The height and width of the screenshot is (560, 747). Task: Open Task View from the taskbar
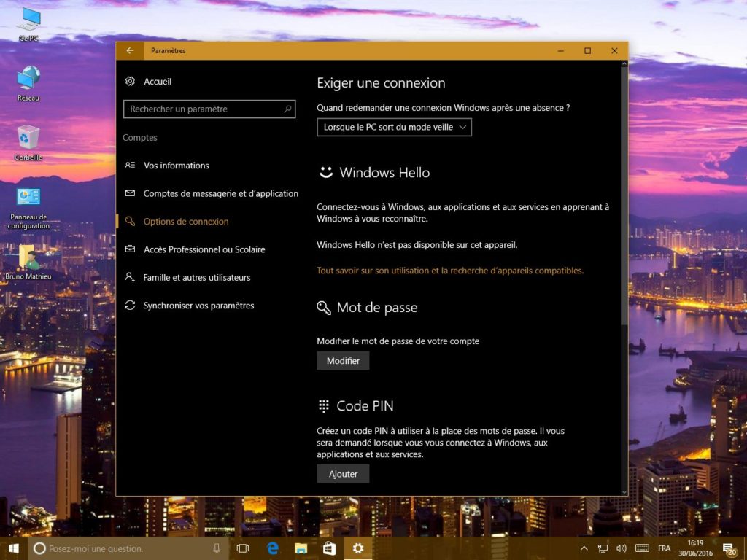242,548
